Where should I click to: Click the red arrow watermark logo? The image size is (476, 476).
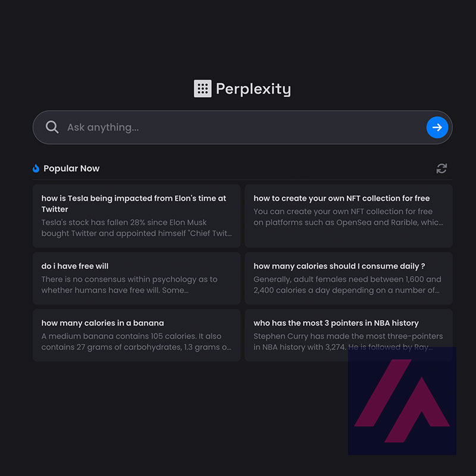click(x=402, y=400)
